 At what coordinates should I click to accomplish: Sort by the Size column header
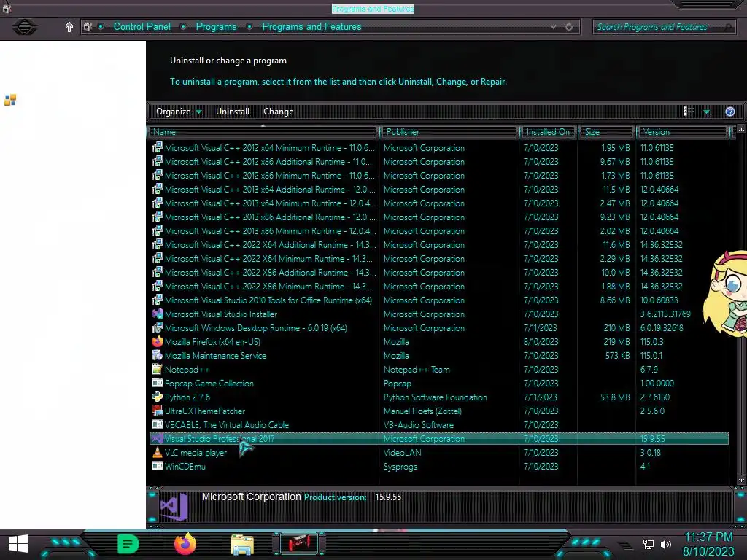coord(606,132)
